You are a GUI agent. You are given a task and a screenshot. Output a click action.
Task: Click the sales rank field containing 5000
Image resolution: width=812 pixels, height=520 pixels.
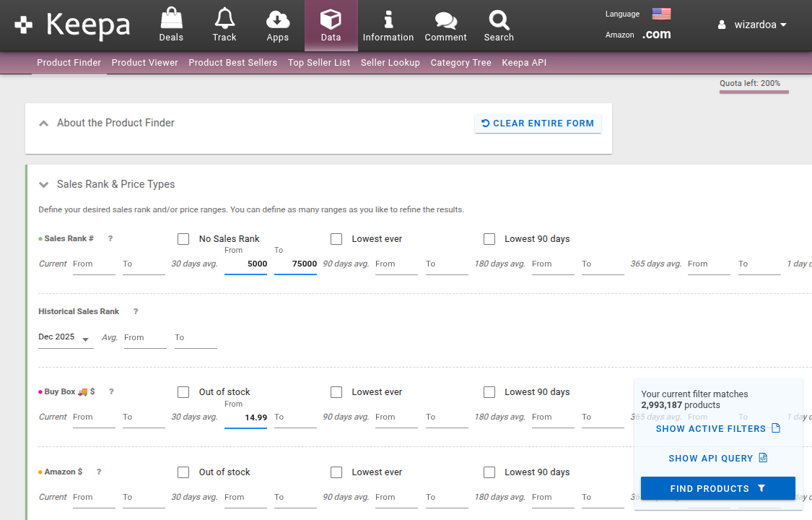click(245, 264)
